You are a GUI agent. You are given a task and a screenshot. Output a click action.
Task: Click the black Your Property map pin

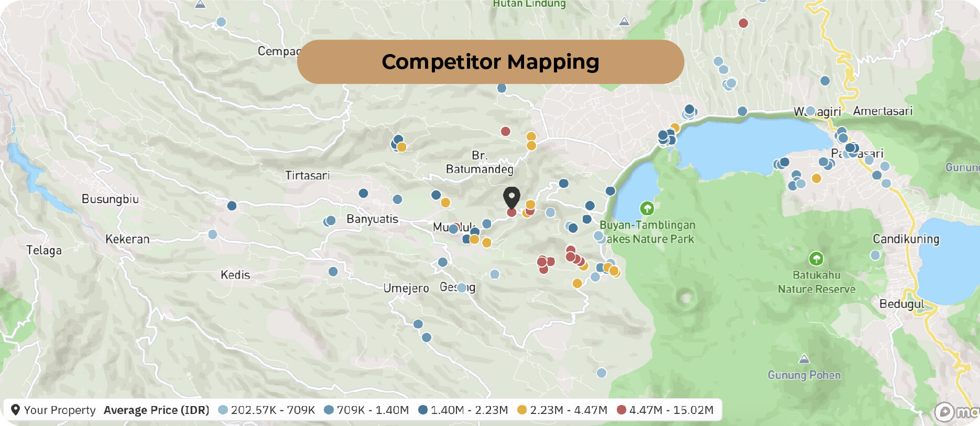click(x=511, y=197)
